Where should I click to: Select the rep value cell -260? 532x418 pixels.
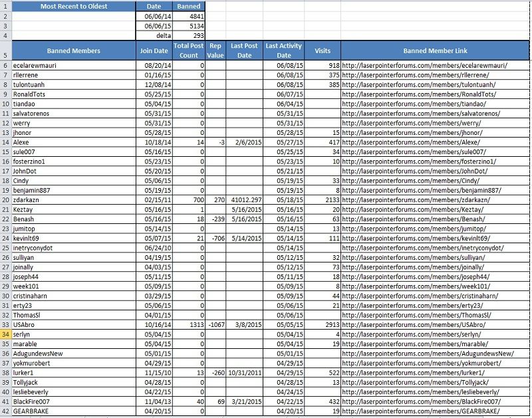pyautogui.click(x=215, y=373)
